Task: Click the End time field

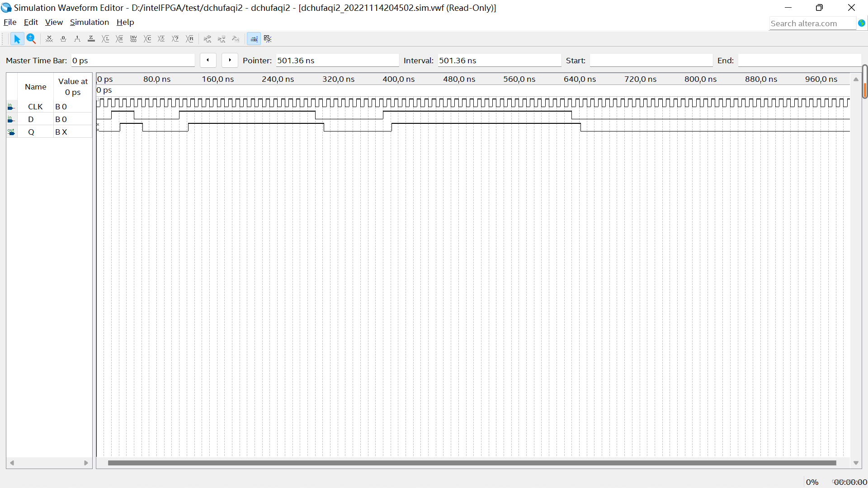Action: [x=799, y=61]
